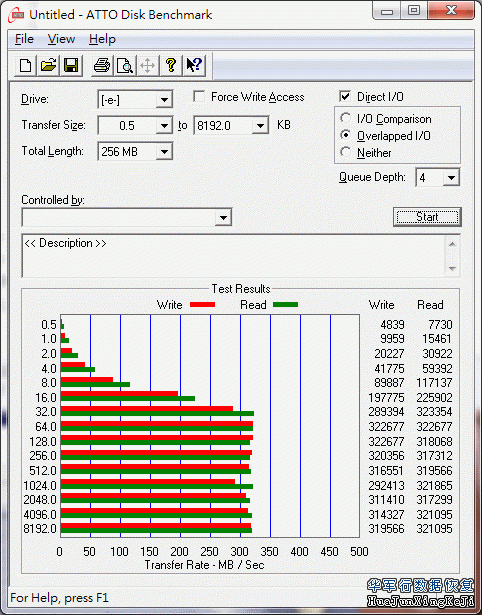Click inside the Description text box

234,256
